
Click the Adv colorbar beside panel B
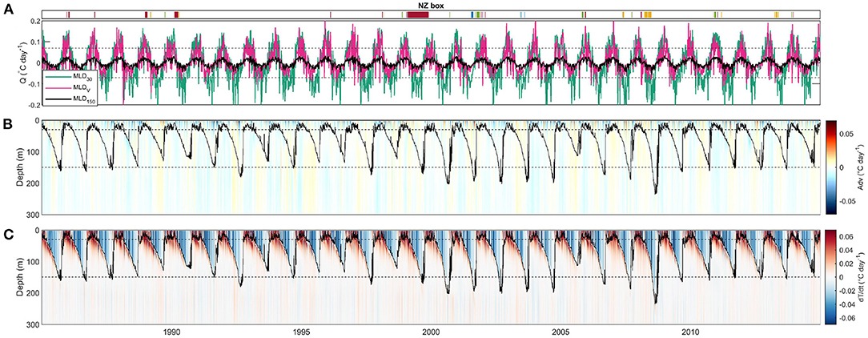[830, 167]
